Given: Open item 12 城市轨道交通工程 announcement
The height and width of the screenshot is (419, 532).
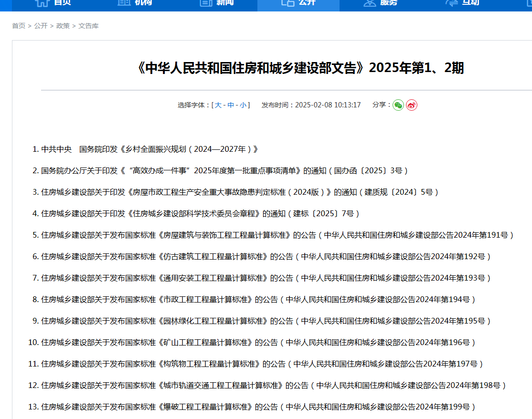Looking at the screenshot, I should click(274, 386).
